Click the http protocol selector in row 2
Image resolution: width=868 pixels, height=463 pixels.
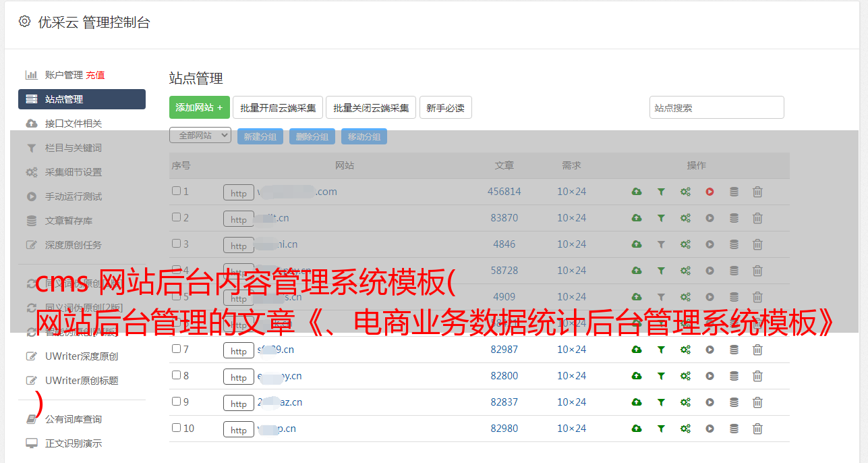pyautogui.click(x=238, y=219)
